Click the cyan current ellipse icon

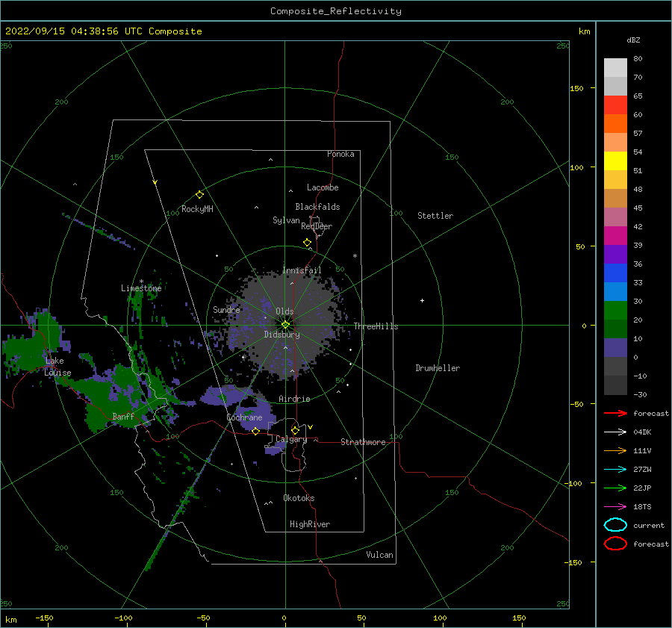pos(615,525)
